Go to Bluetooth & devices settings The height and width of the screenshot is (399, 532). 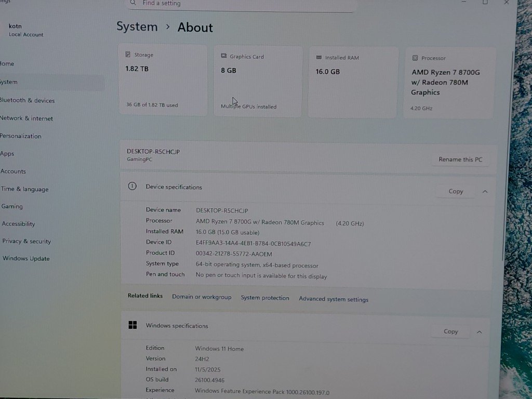[x=27, y=100]
